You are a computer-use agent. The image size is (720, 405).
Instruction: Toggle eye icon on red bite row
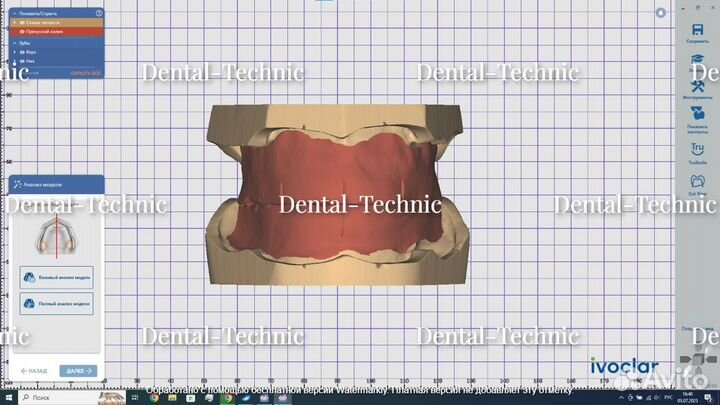[20, 31]
